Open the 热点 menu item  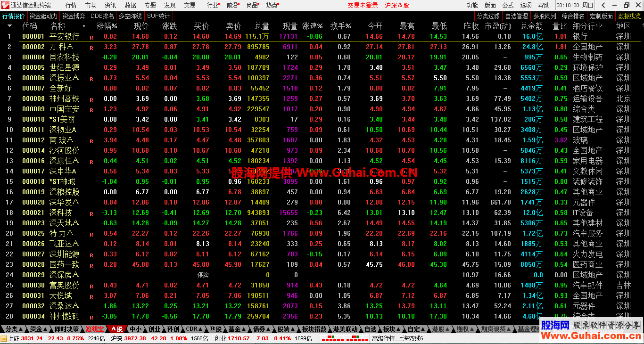pyautogui.click(x=272, y=5)
